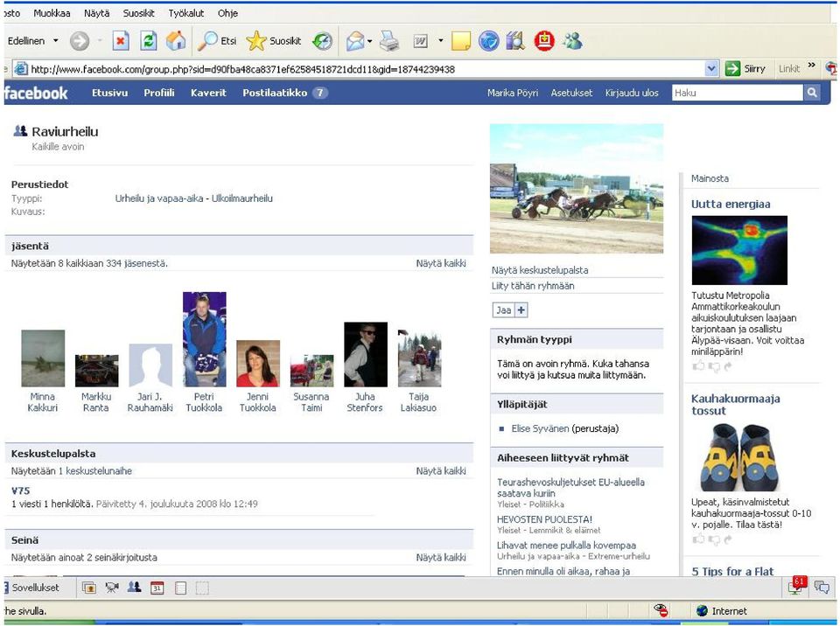Viewport: 840px width, 626px height.
Task: Expand the Linkit toolbar chevron
Action: click(812, 66)
